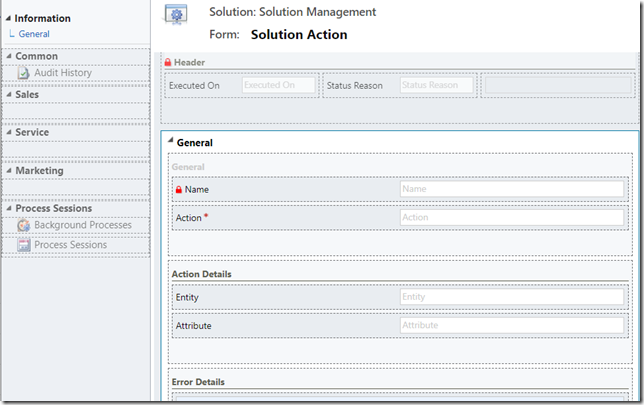Click the Status Reason header field
This screenshot has width=644, height=405.
(437, 85)
